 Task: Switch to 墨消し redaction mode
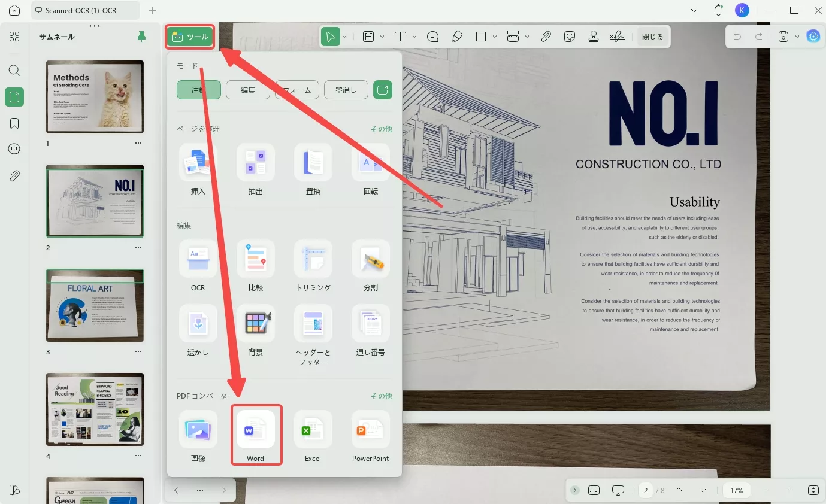(x=346, y=90)
